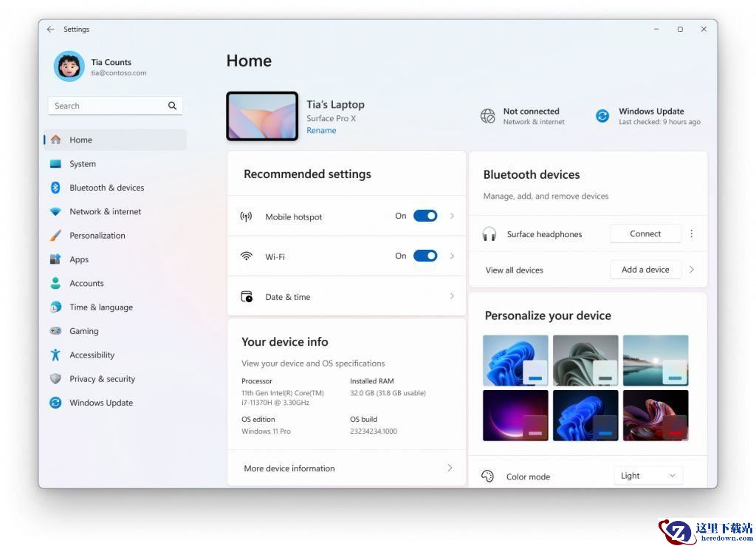The height and width of the screenshot is (546, 756).
Task: Select Home in the sidebar
Action: coord(115,140)
